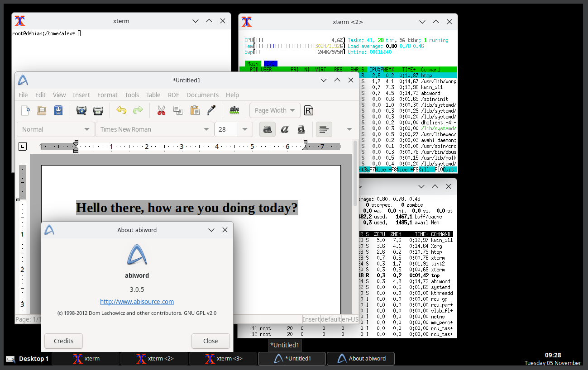Click the Paste clipboard icon
Viewport: 588px width, 370px height.
click(x=195, y=110)
